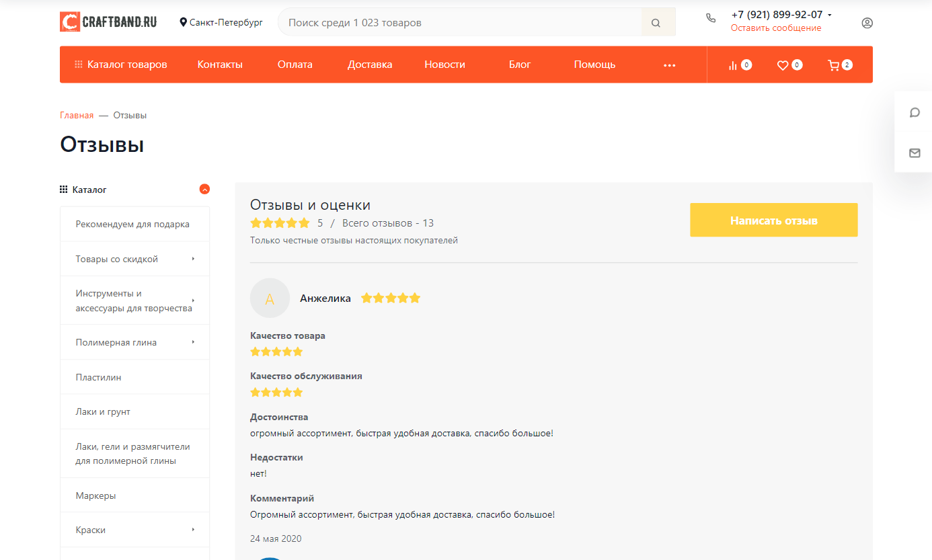Viewport: 932px width, 560px height.
Task: Click phone number +7 (921) 899-92-07
Action: pyautogui.click(x=777, y=15)
